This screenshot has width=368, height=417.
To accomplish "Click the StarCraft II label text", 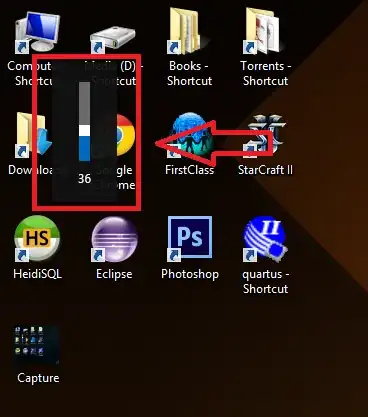I will pyautogui.click(x=265, y=170).
